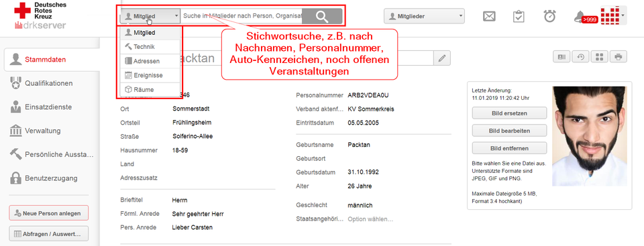Click the printer icon

click(x=618, y=57)
